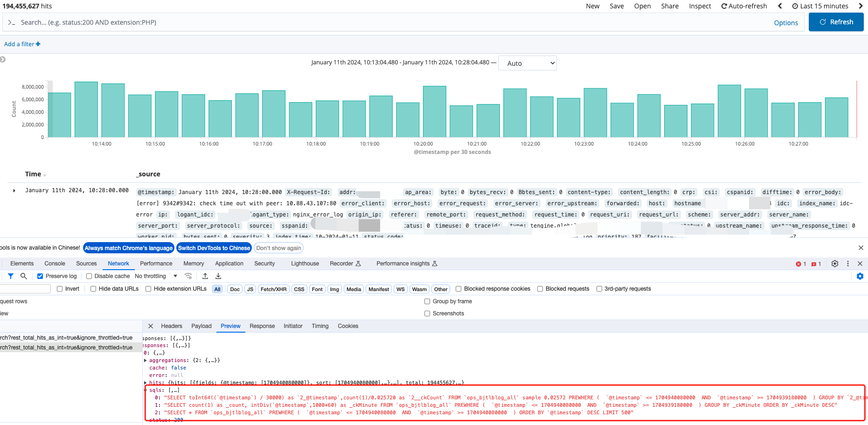The height and width of the screenshot is (425, 868).
Task: Open the Lighthouse DevTools tab
Action: (305, 264)
